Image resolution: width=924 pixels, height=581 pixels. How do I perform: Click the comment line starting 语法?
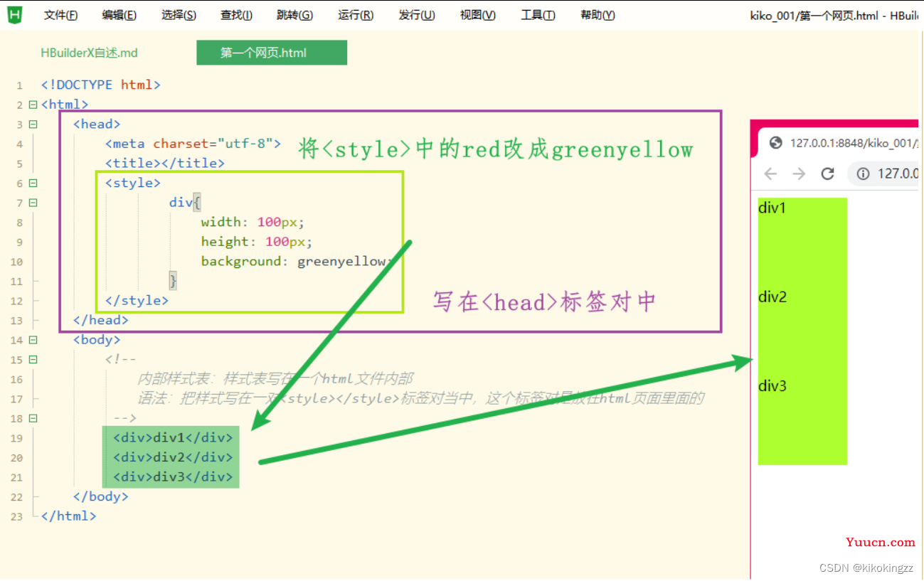point(420,398)
